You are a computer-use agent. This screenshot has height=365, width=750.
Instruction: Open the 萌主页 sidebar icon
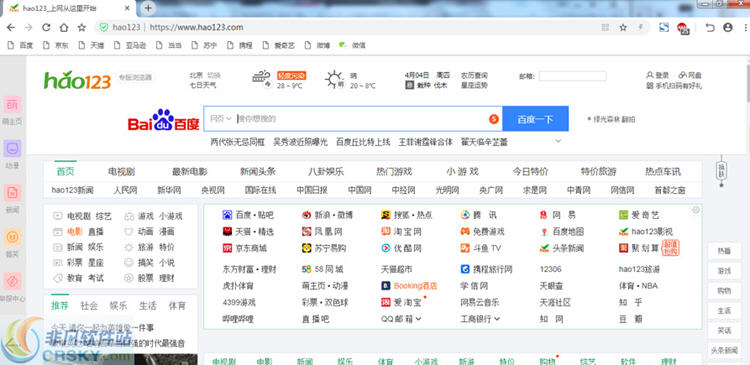pyautogui.click(x=12, y=104)
